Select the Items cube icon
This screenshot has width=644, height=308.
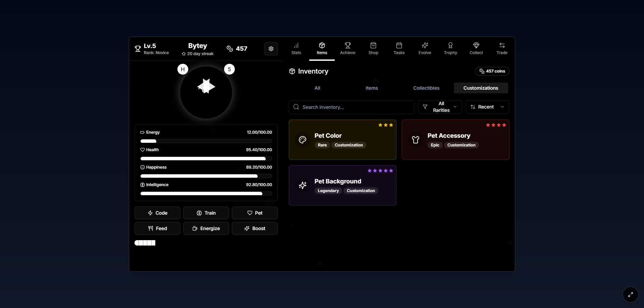pos(322,48)
